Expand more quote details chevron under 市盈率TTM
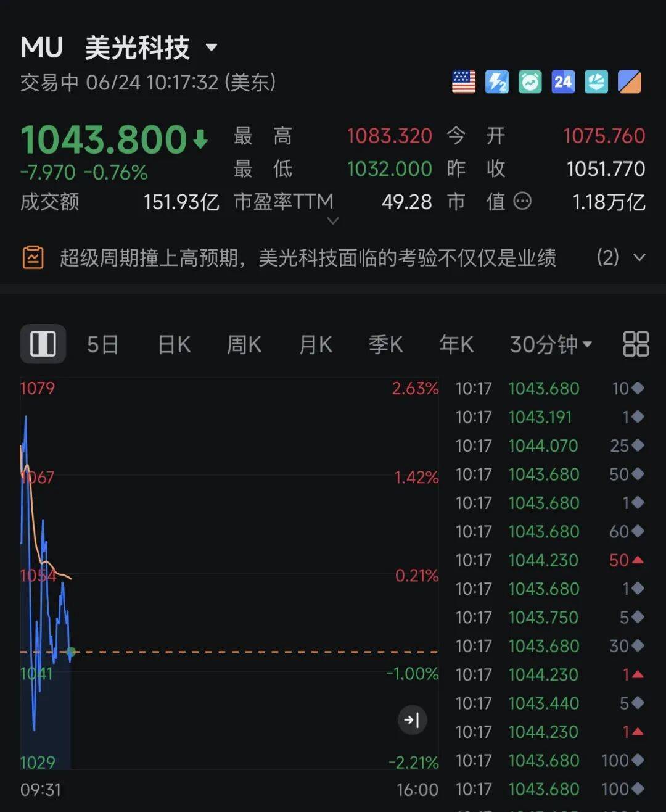This screenshot has width=666, height=812. [332, 221]
